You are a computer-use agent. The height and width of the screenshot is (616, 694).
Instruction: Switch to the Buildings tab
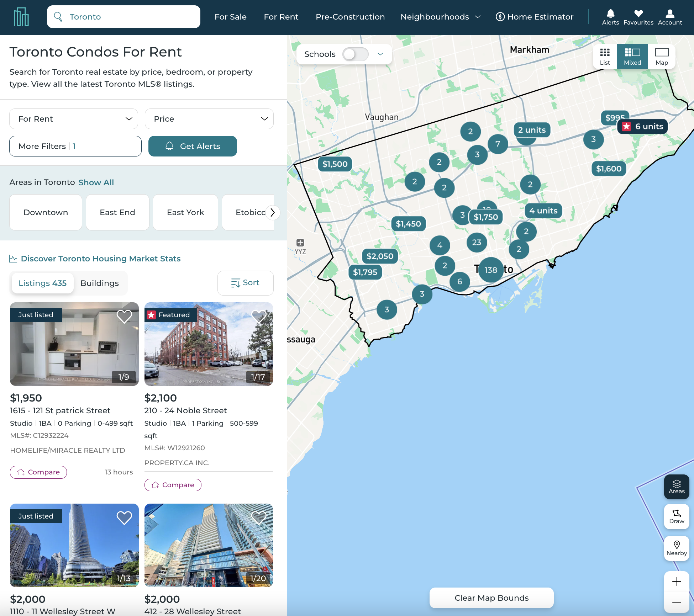[x=100, y=283]
